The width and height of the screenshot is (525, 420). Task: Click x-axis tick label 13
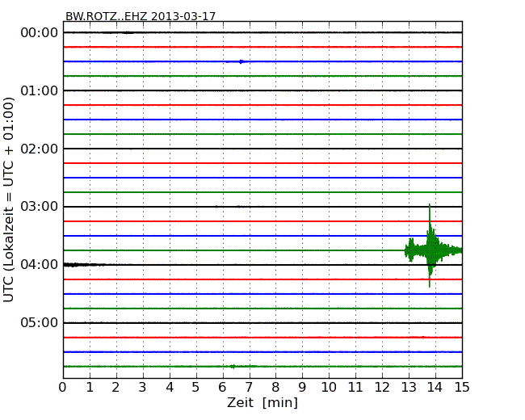pyautogui.click(x=409, y=388)
